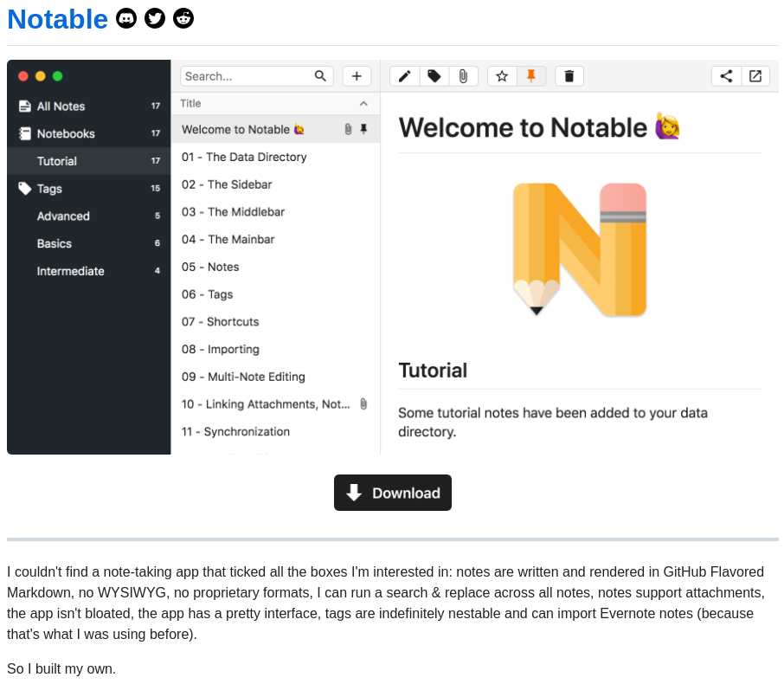Click the open in new window icon
This screenshot has height=684, width=784.
[x=755, y=76]
